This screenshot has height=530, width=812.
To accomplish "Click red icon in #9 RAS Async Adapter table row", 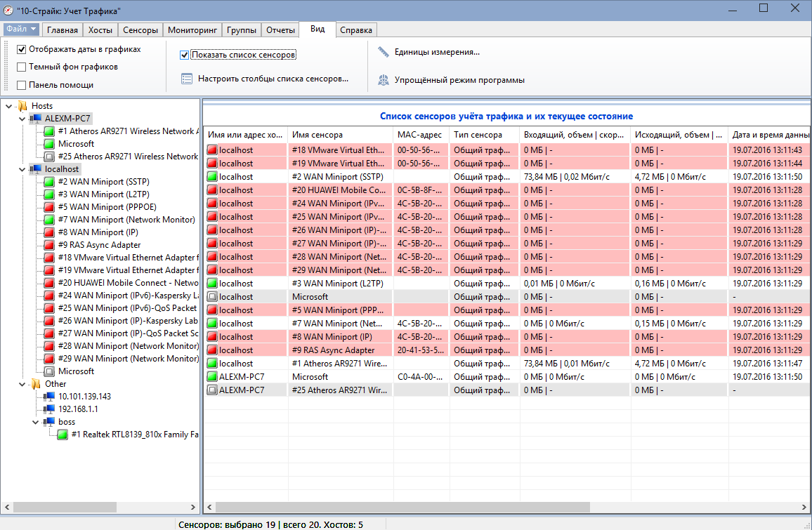I will [212, 350].
